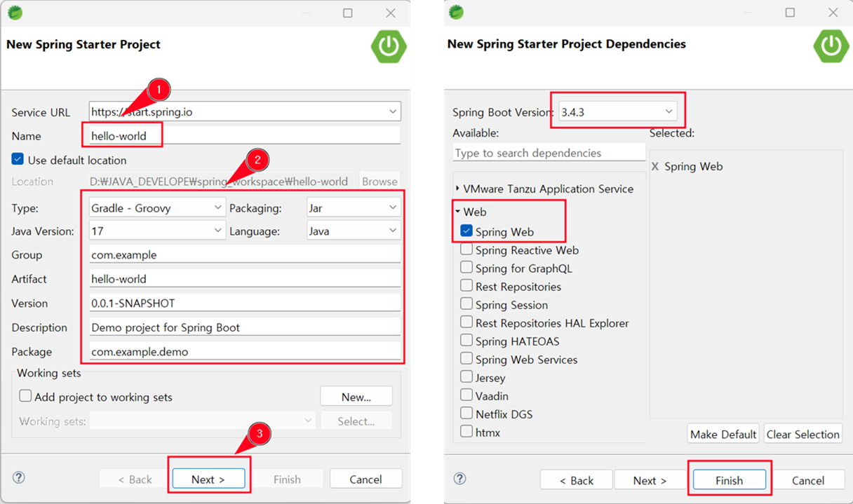Click the Group field with com.example

tap(244, 254)
